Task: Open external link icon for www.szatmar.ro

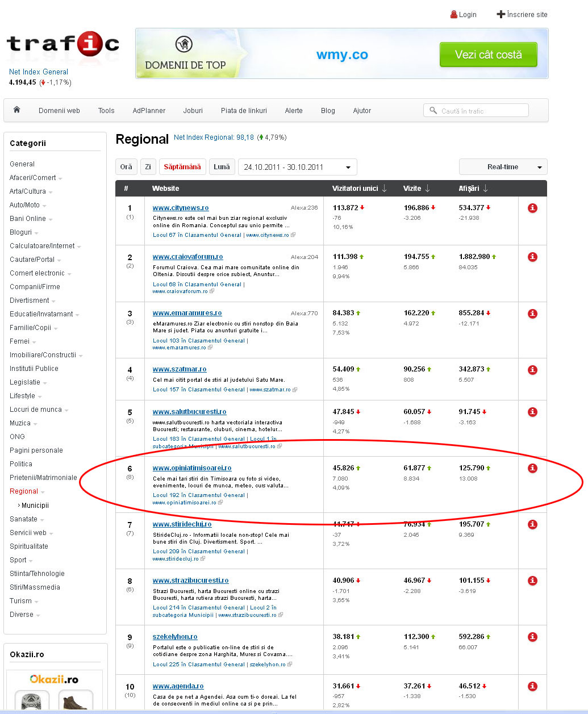Action: [x=295, y=390]
